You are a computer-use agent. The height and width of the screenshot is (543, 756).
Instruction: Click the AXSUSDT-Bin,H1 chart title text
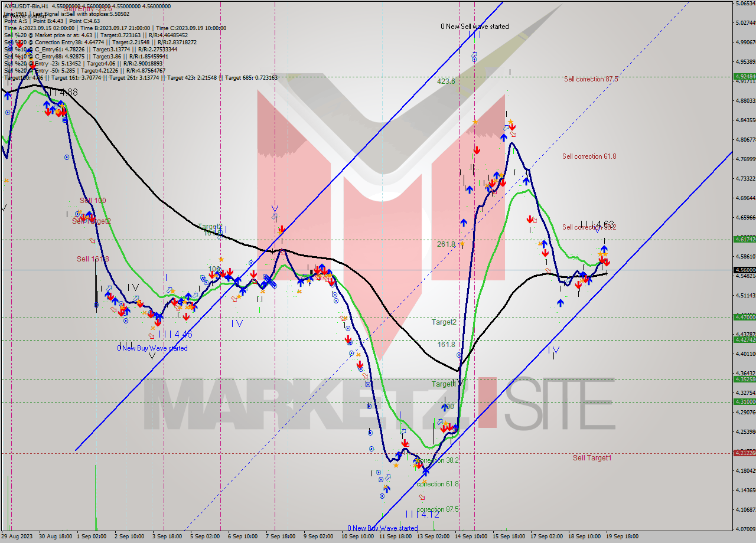[87, 6]
